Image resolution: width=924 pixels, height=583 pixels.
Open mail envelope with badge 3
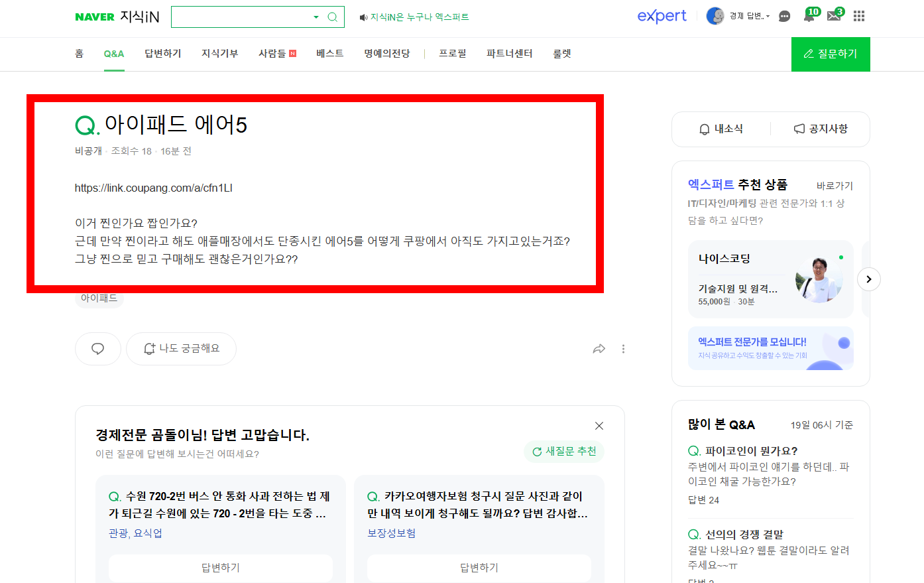click(835, 15)
